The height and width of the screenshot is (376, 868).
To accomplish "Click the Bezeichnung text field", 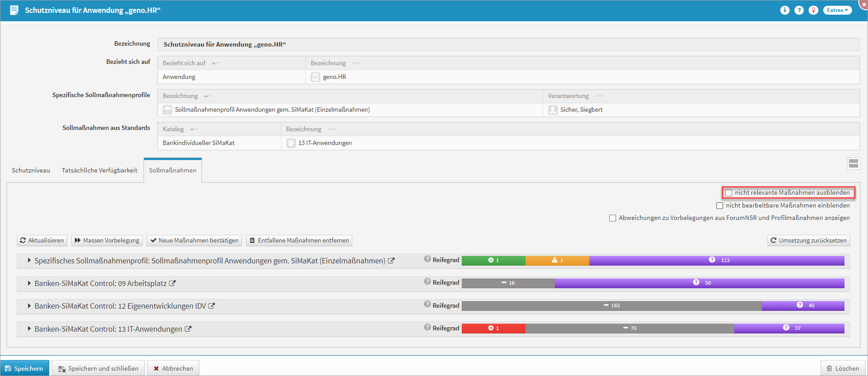I will 508,44.
